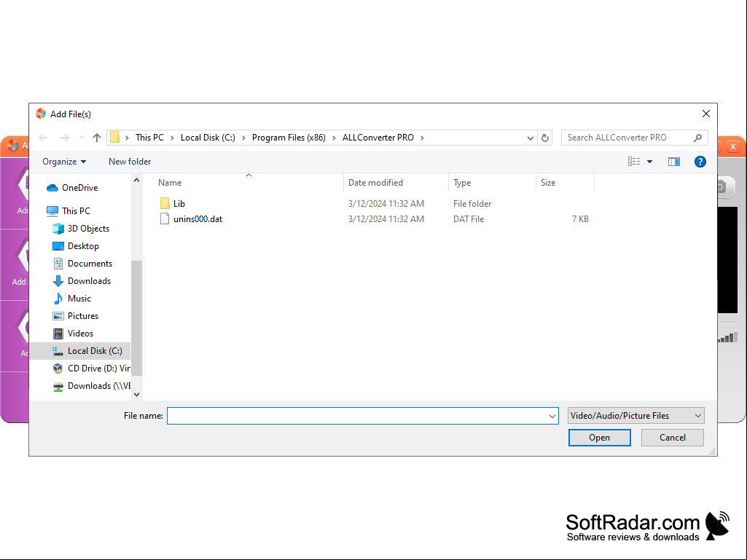Click the navigation pane scroll up arrow
This screenshot has height=560, width=747.
pyautogui.click(x=137, y=180)
